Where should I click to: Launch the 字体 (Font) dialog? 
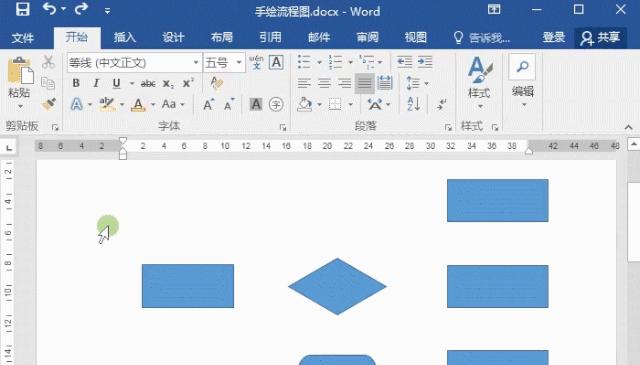coord(283,128)
